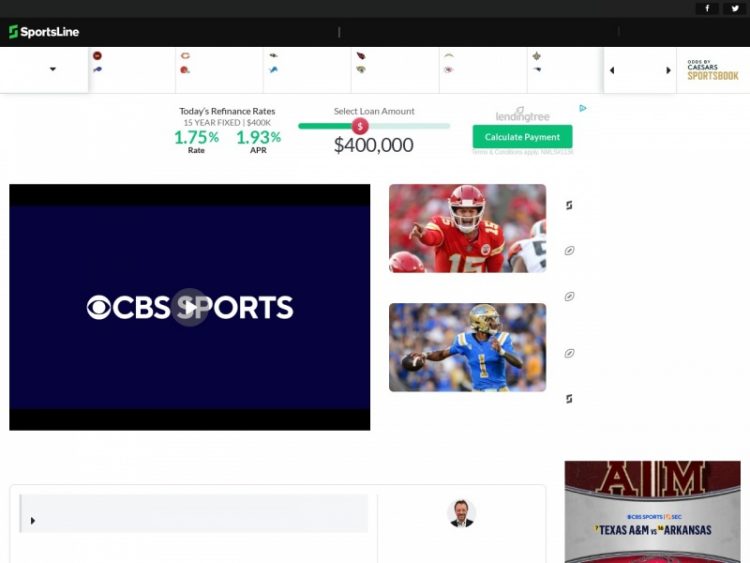Open the SportsLine logo home link
Image resolution: width=750 pixels, height=563 pixels.
tap(44, 32)
